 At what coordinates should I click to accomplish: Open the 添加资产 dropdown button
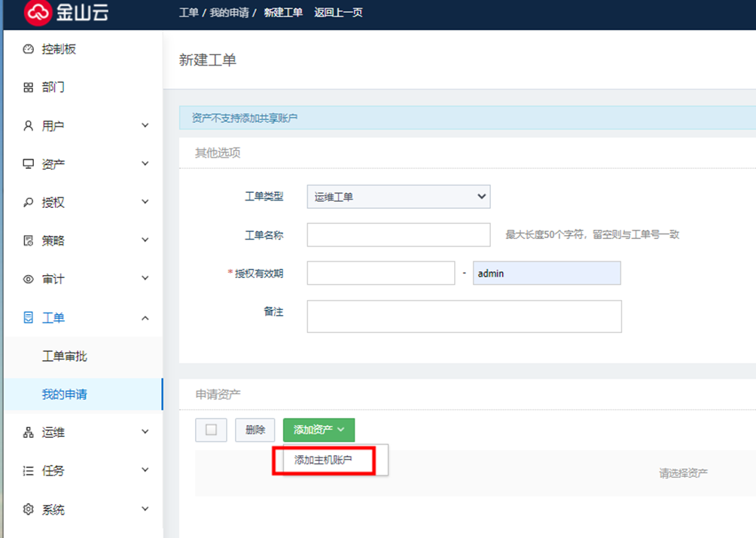(319, 429)
